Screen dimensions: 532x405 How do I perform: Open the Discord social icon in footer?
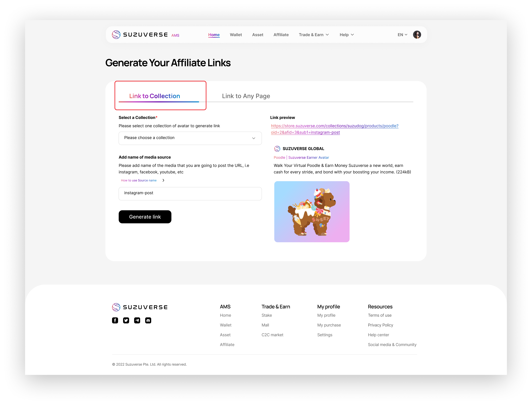[x=148, y=320]
